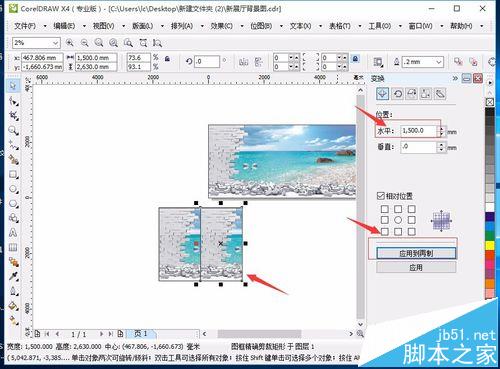Check the bottom-right anchor box in the 变换 docker
This screenshot has width=500, height=369.
(x=412, y=231)
